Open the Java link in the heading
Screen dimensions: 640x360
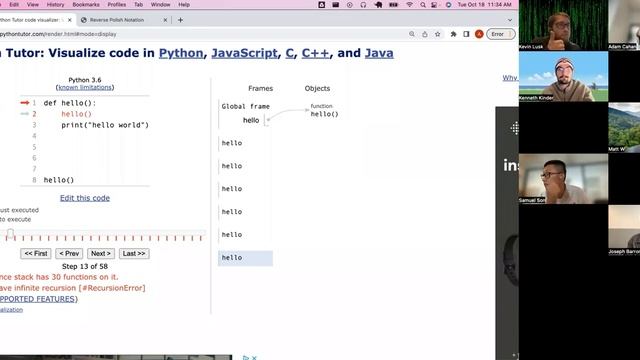pos(379,53)
